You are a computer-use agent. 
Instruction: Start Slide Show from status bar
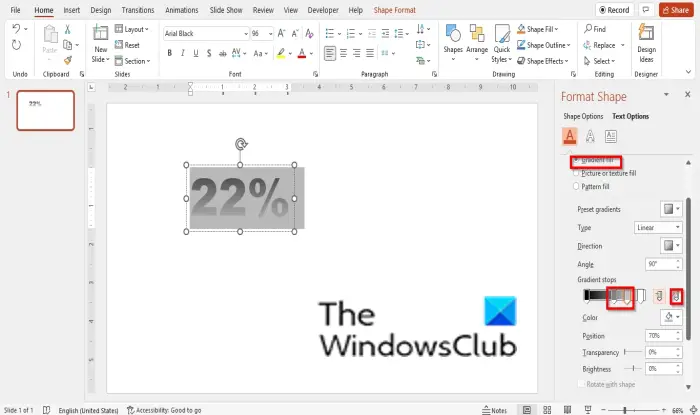pos(588,410)
